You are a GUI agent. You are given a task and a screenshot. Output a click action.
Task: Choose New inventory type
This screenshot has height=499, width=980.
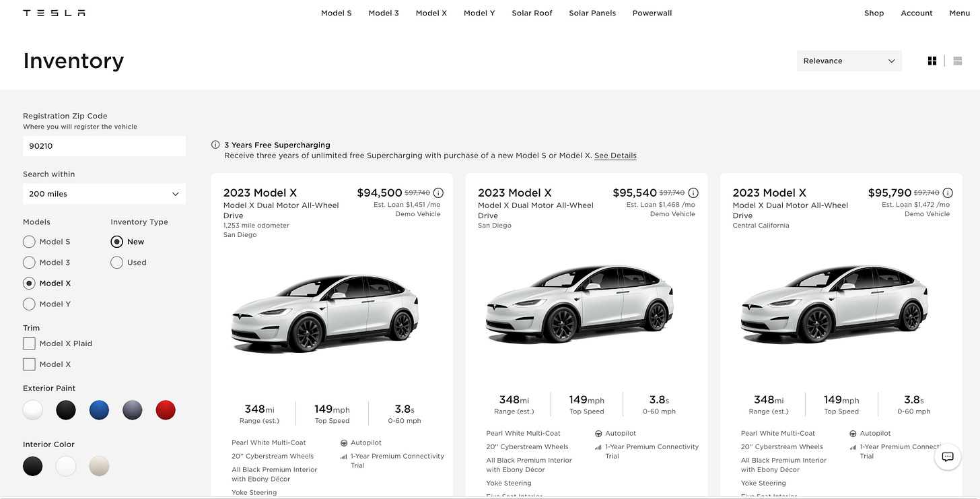(117, 242)
